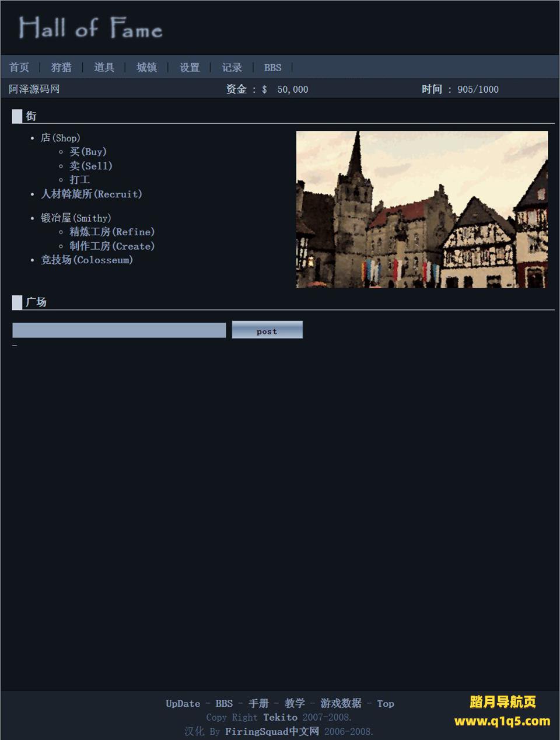View the 记录 records menu
The width and height of the screenshot is (560, 740).
pos(232,68)
